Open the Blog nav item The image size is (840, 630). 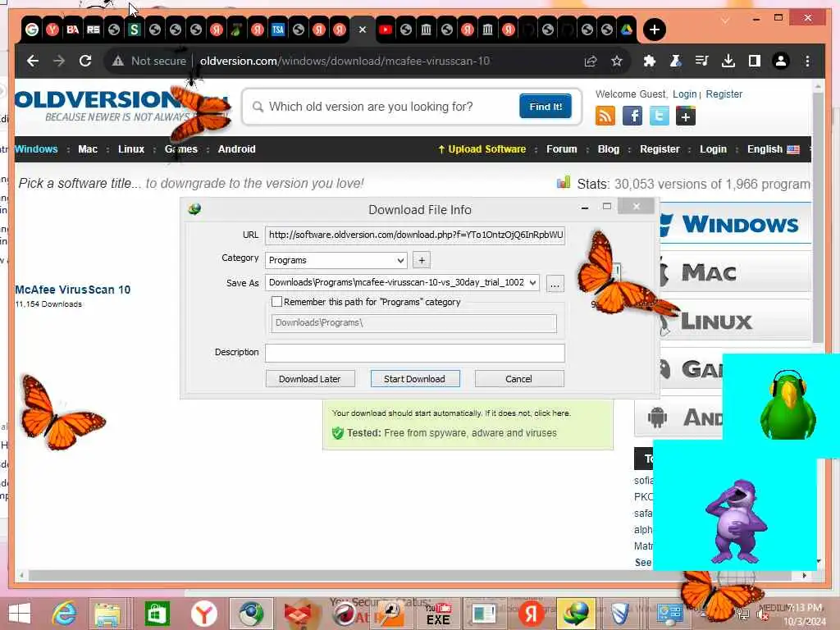(609, 149)
